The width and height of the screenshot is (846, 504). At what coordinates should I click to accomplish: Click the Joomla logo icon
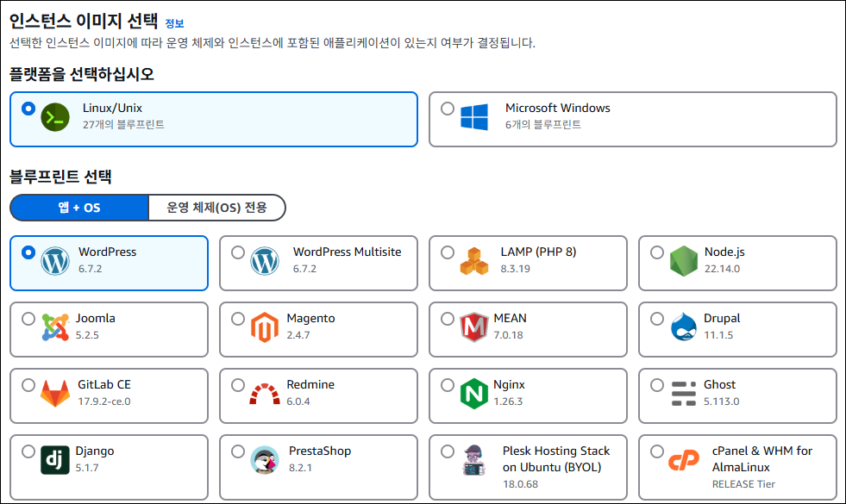[55, 327]
